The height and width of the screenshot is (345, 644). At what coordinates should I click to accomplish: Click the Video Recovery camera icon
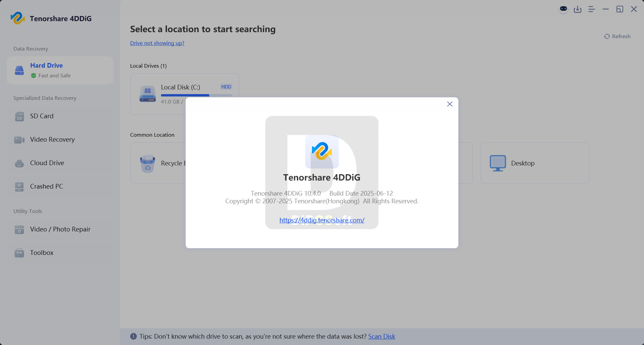19,140
